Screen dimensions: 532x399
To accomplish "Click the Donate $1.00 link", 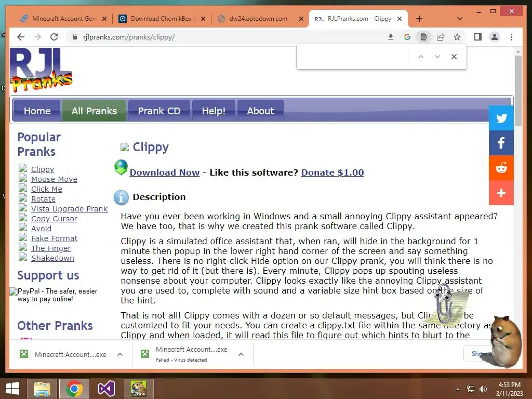I will coord(332,172).
